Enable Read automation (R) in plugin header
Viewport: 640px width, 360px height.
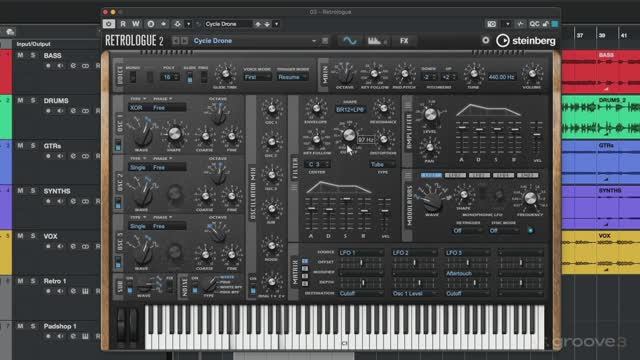(x=123, y=24)
